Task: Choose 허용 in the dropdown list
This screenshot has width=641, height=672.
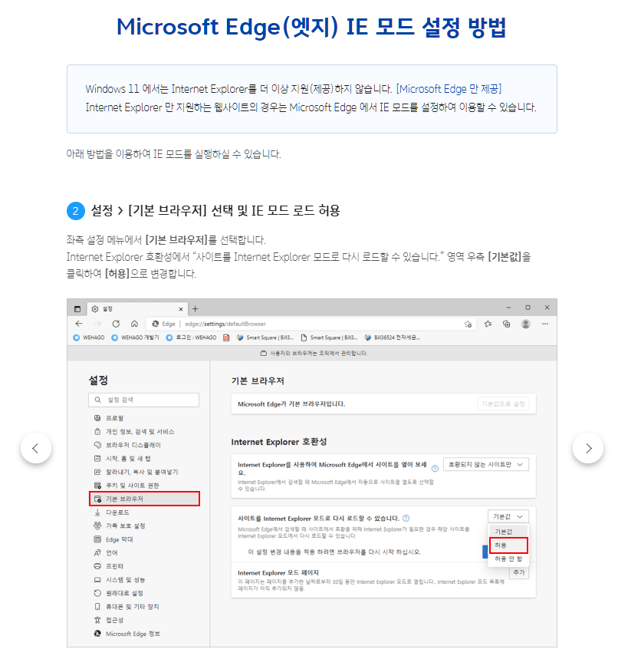Action: coord(508,545)
